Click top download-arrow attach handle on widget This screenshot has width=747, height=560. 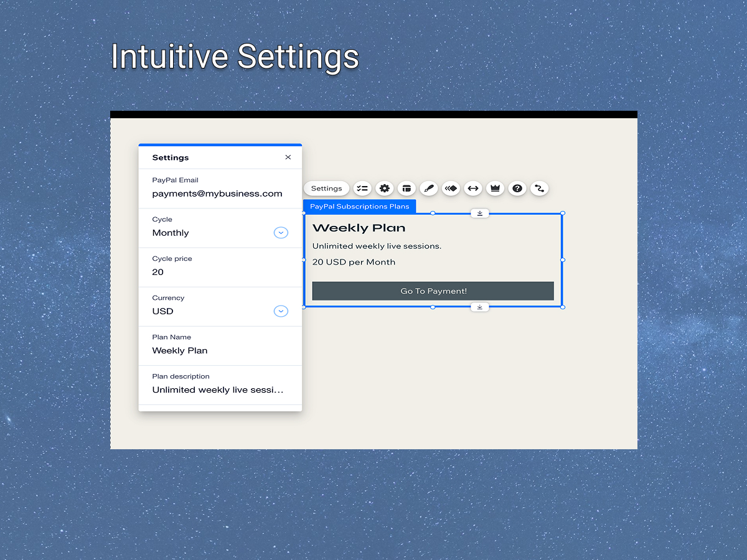click(480, 213)
